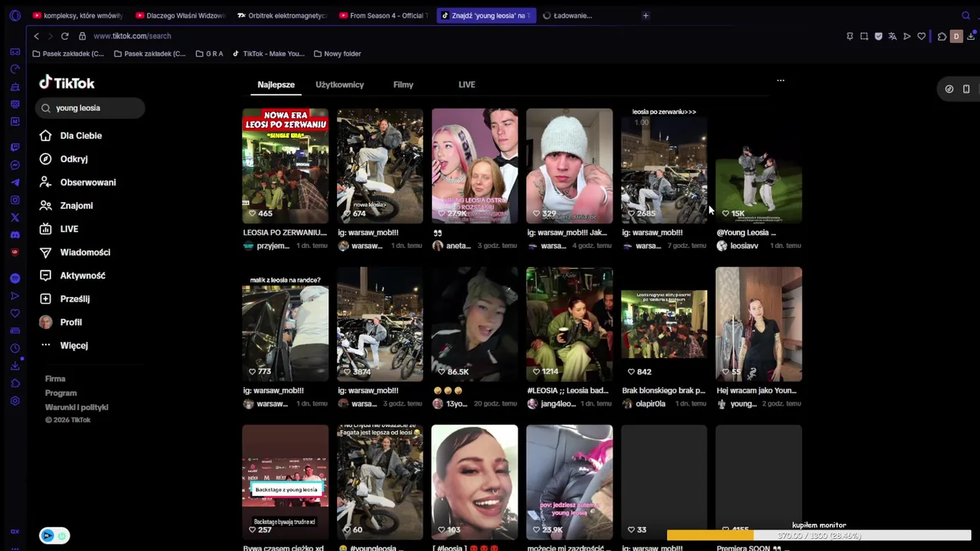Viewport: 980px width, 551px height.
Task: Open Backstage z young leosia video
Action: click(x=285, y=482)
